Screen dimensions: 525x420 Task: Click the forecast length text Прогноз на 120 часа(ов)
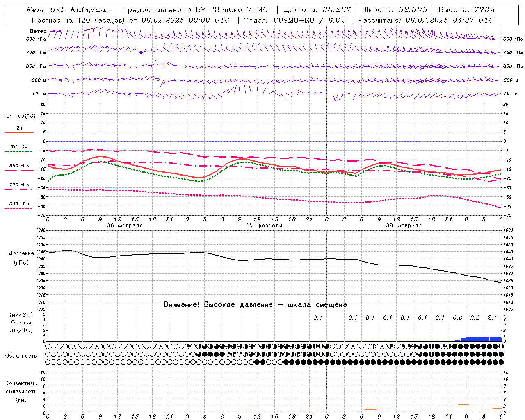(x=79, y=20)
